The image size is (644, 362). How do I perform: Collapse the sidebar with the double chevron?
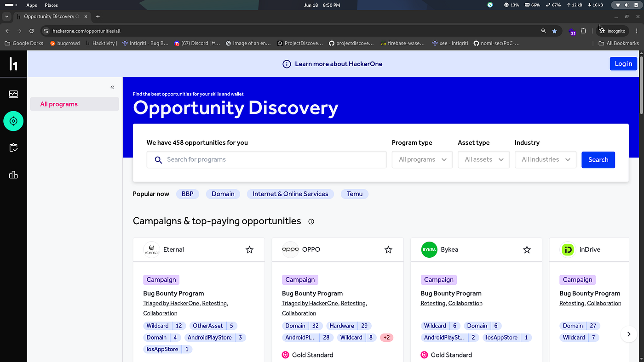112,87
